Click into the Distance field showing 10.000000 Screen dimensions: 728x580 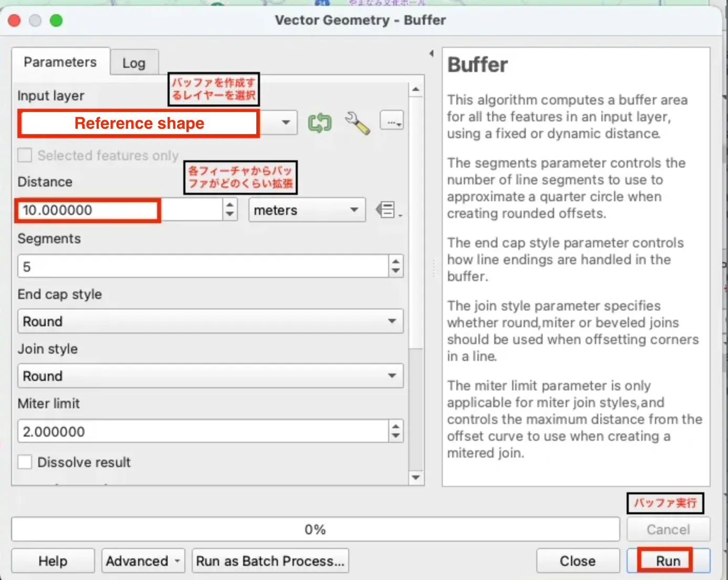[120, 210]
